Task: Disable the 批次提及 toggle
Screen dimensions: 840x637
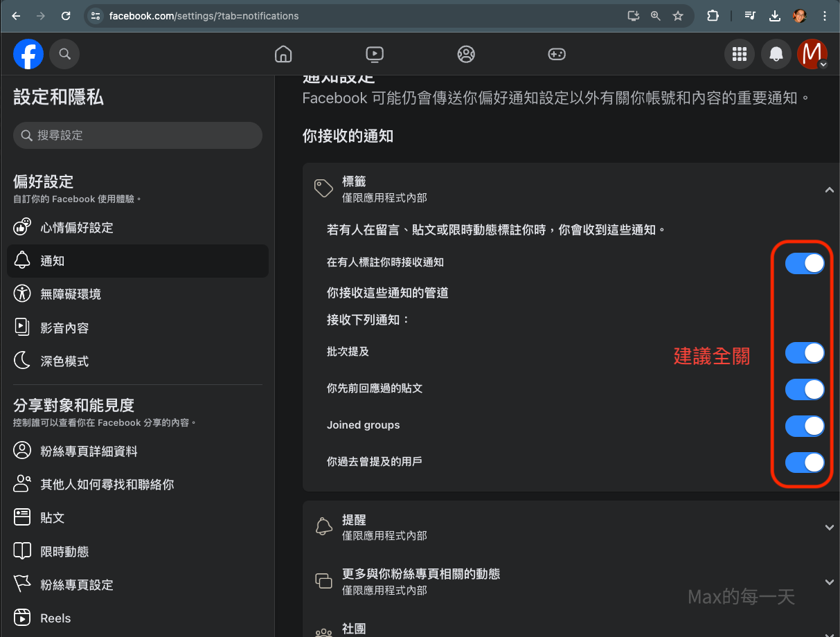Action: click(x=804, y=353)
